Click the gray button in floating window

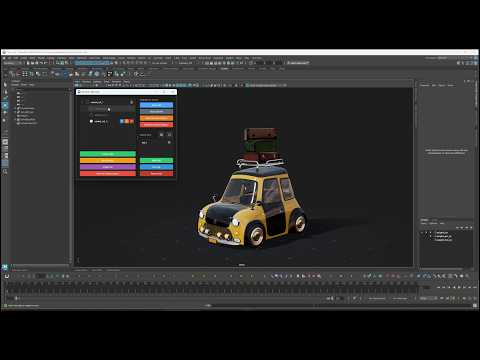pos(156,111)
